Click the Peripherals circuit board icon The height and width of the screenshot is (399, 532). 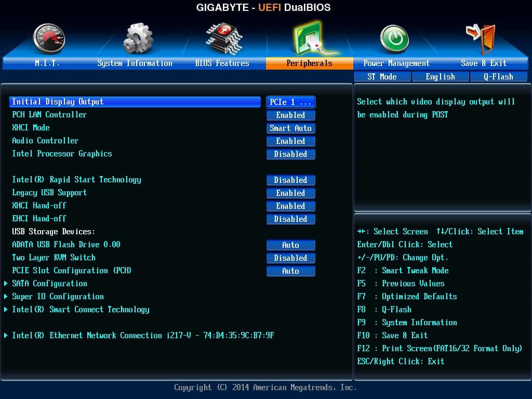(312, 38)
